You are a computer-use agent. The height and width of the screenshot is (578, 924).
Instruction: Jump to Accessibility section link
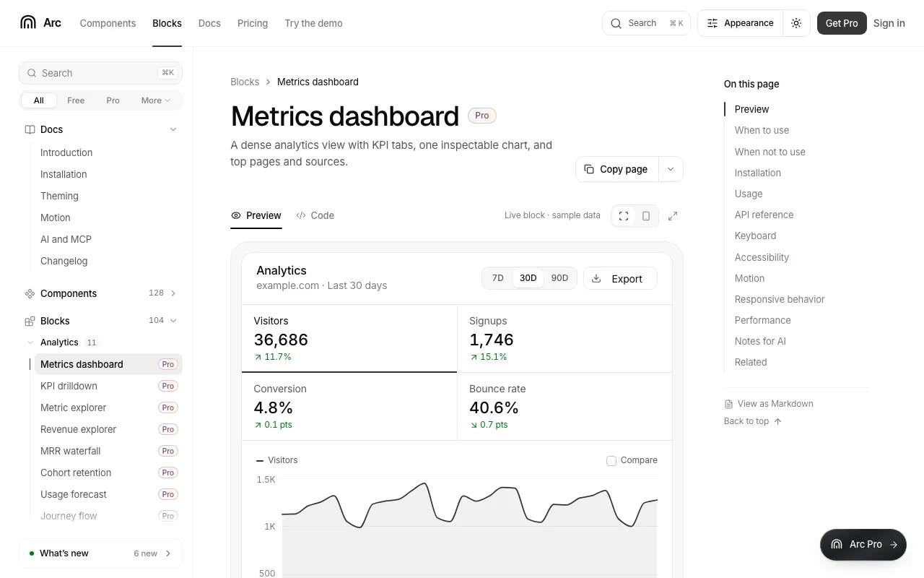tap(762, 257)
